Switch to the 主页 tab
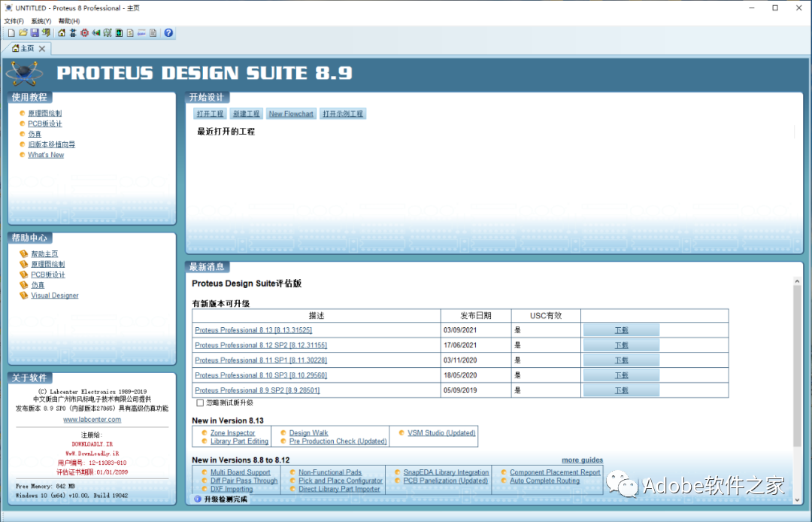Image resolution: width=812 pixels, height=522 pixels. point(27,47)
